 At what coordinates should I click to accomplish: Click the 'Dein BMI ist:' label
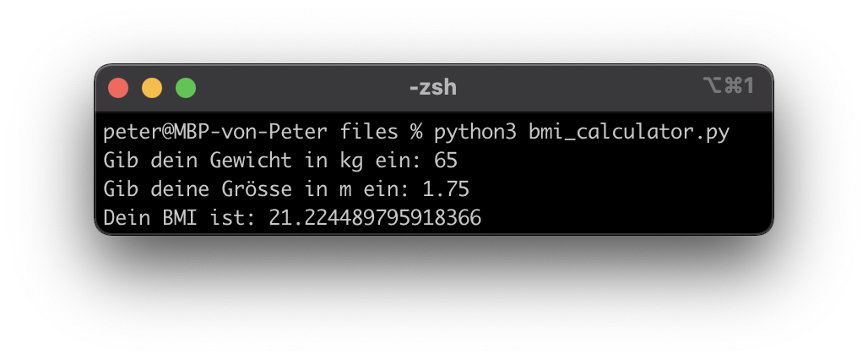[x=180, y=218]
